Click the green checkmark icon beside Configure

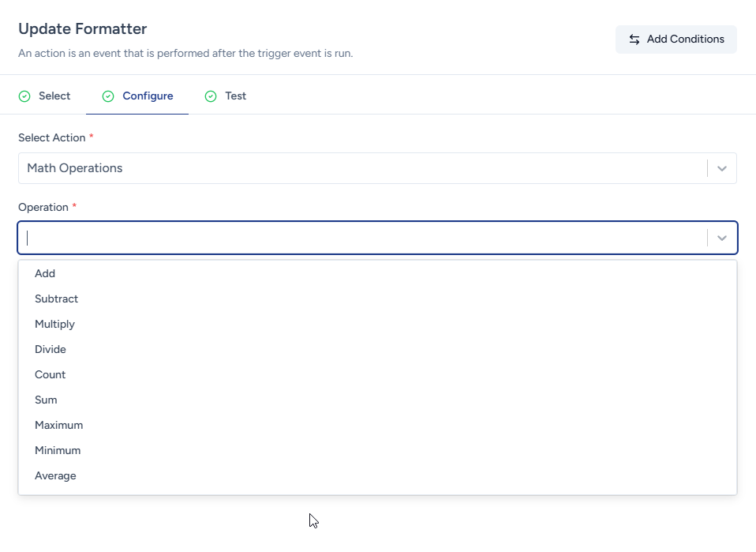click(108, 96)
